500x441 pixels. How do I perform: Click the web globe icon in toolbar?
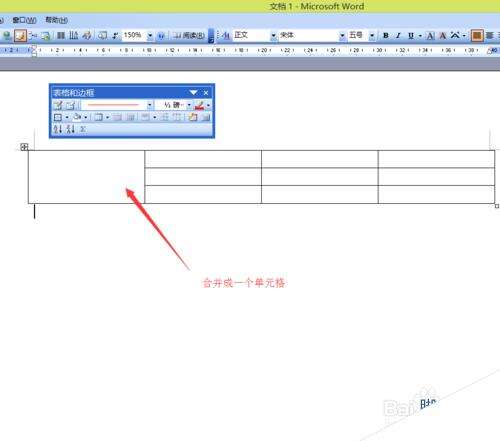pyautogui.click(x=7, y=35)
